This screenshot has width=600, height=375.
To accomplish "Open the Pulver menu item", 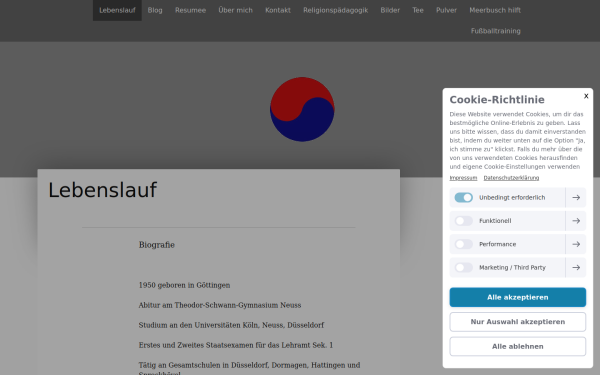I will pos(446,10).
